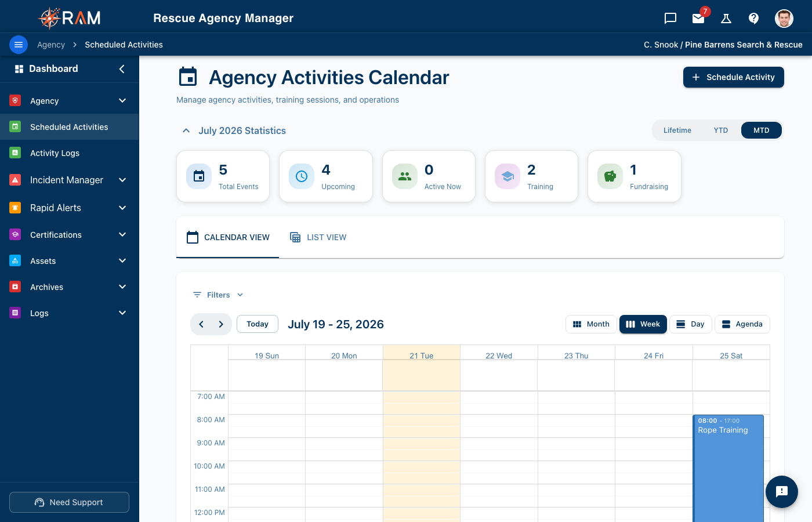Toggle the blue hamburger menu button
This screenshot has width=812, height=522.
(19, 45)
